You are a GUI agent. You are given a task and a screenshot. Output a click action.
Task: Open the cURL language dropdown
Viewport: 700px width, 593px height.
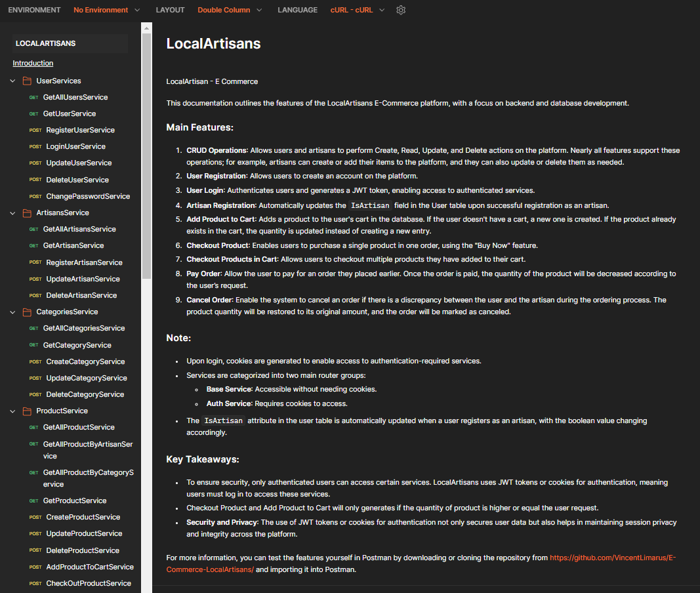357,10
